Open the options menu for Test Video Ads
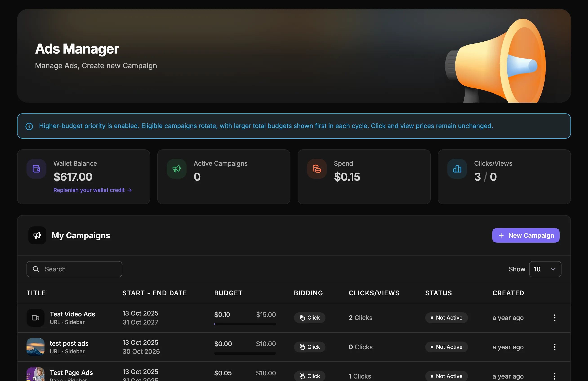The width and height of the screenshot is (588, 381). (555, 318)
